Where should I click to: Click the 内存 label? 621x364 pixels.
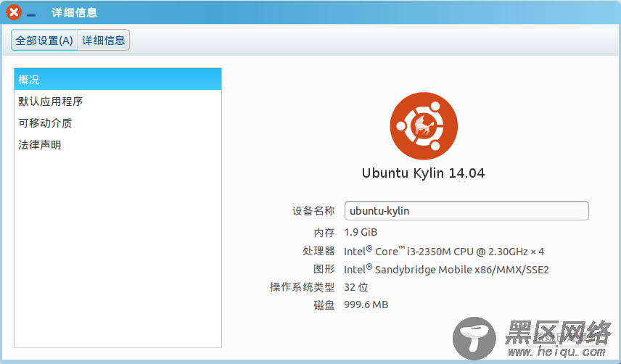pos(324,232)
